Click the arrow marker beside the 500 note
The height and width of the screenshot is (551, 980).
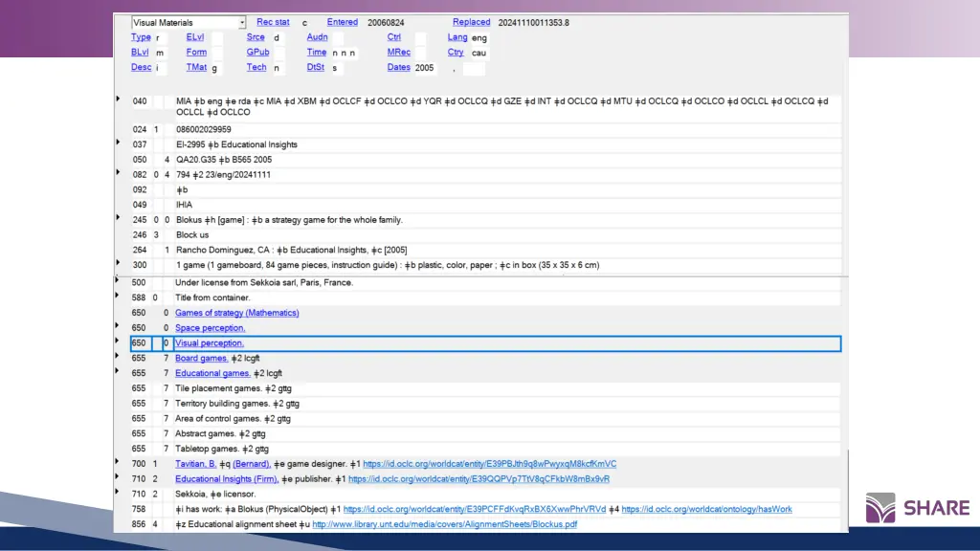[x=117, y=280]
